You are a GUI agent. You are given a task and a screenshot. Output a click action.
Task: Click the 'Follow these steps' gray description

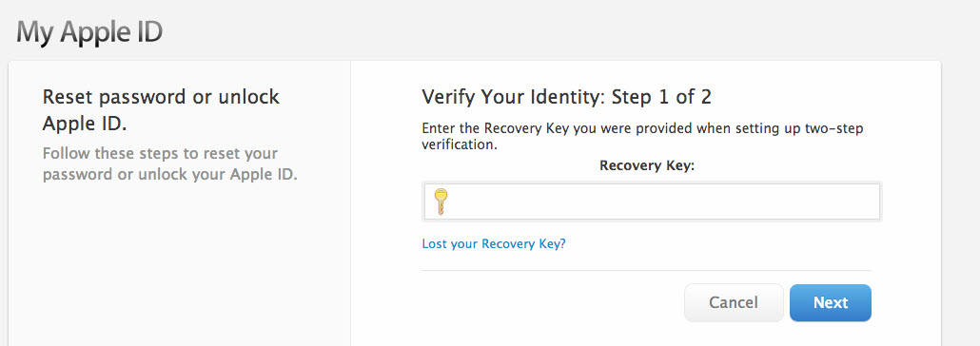[170, 163]
